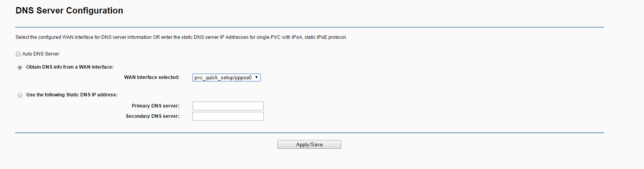The height and width of the screenshot is (169, 644).
Task: Click the "Obtain DNS info from a WAN interface" label
Action: (x=69, y=67)
